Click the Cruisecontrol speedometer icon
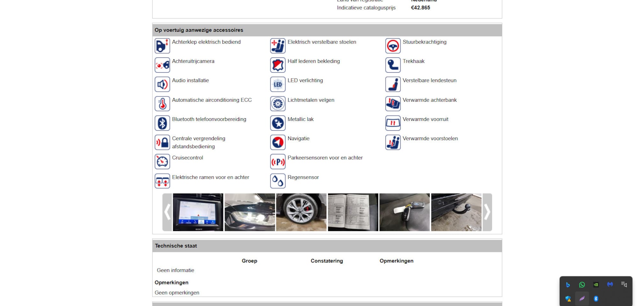This screenshot has width=644, height=306. point(162,162)
